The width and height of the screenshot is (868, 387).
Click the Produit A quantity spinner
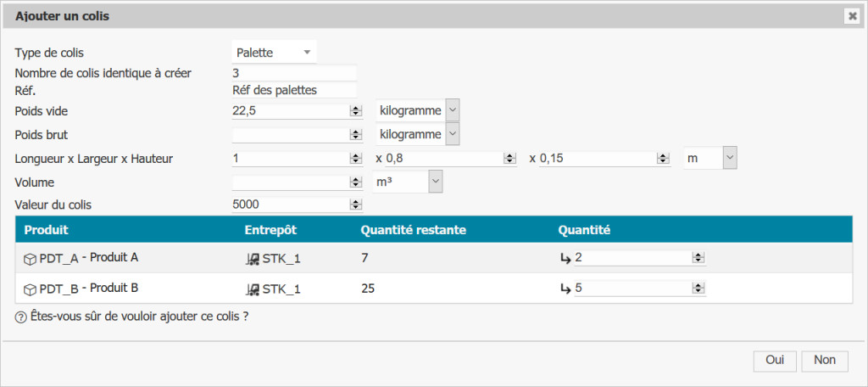(x=698, y=258)
